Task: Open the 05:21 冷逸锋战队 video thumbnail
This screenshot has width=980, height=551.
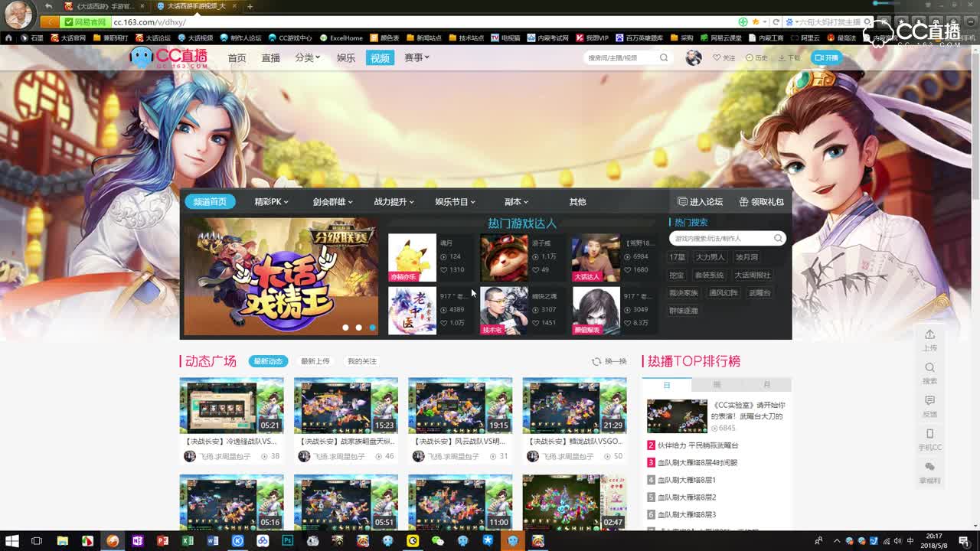Action: click(231, 406)
